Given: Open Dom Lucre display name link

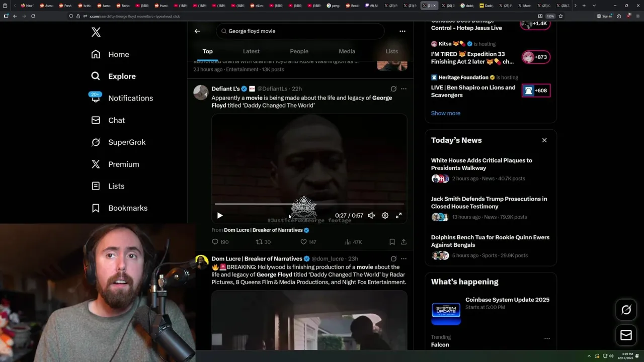Looking at the screenshot, I should [x=257, y=259].
